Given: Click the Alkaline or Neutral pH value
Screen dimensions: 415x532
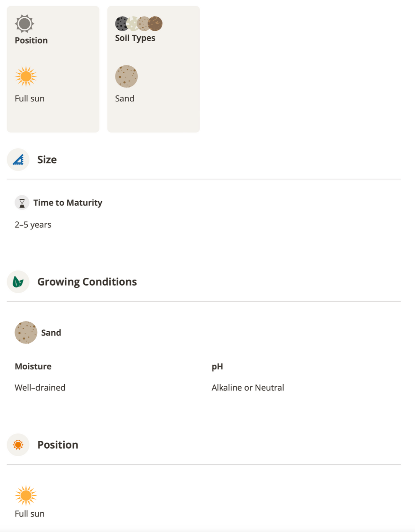Looking at the screenshot, I should coord(248,387).
